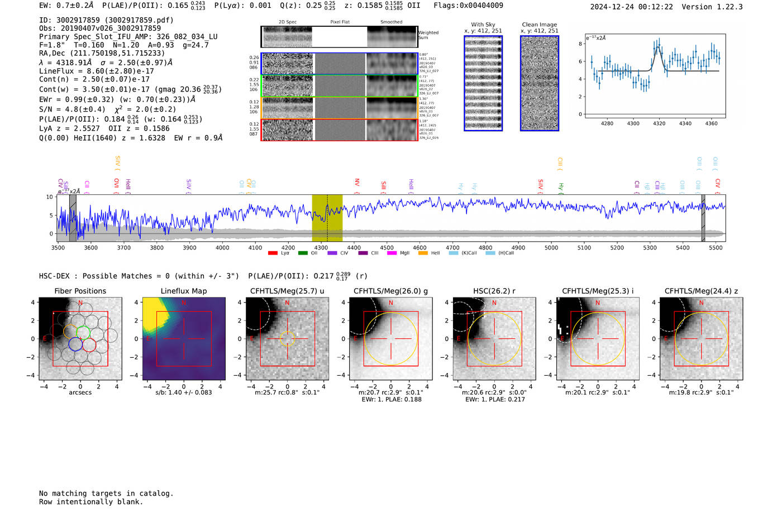
Task: Open the HSC(26.2) r-band cutout
Action: pos(494,339)
